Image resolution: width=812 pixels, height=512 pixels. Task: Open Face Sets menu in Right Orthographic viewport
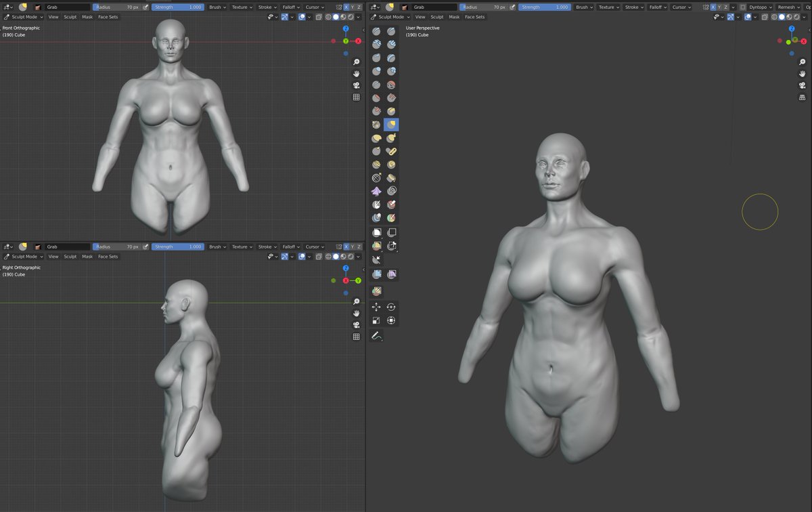pyautogui.click(x=108, y=257)
